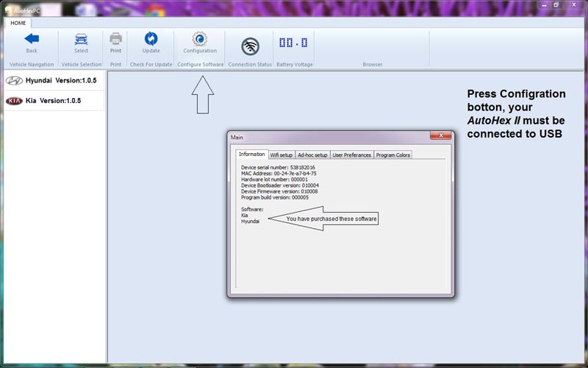Open the Ad-hoc setup tab
Viewport: 588px width, 368px height.
[312, 155]
